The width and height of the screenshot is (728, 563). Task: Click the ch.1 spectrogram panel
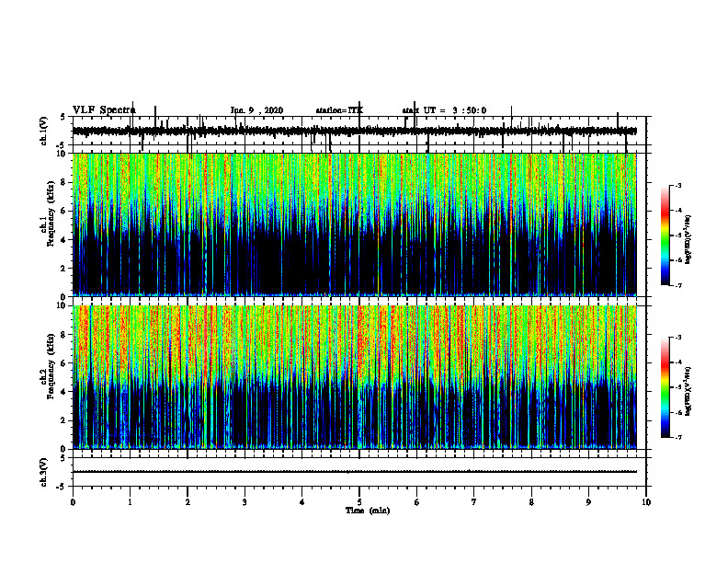354,224
